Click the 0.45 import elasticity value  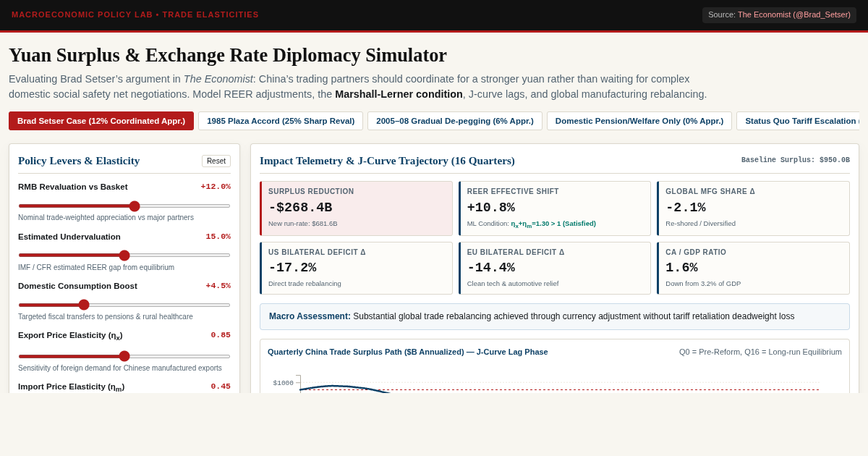point(221,387)
